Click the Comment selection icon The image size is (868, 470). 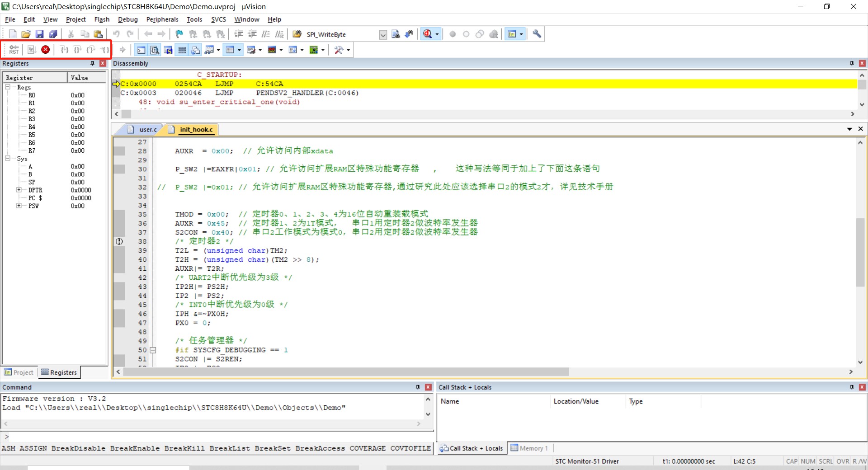click(x=266, y=34)
